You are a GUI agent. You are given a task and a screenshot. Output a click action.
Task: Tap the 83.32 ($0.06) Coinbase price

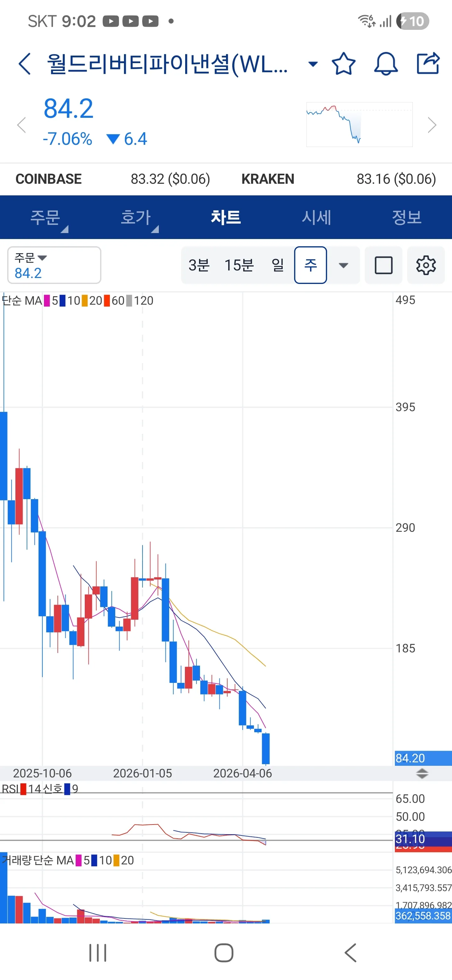tap(170, 179)
